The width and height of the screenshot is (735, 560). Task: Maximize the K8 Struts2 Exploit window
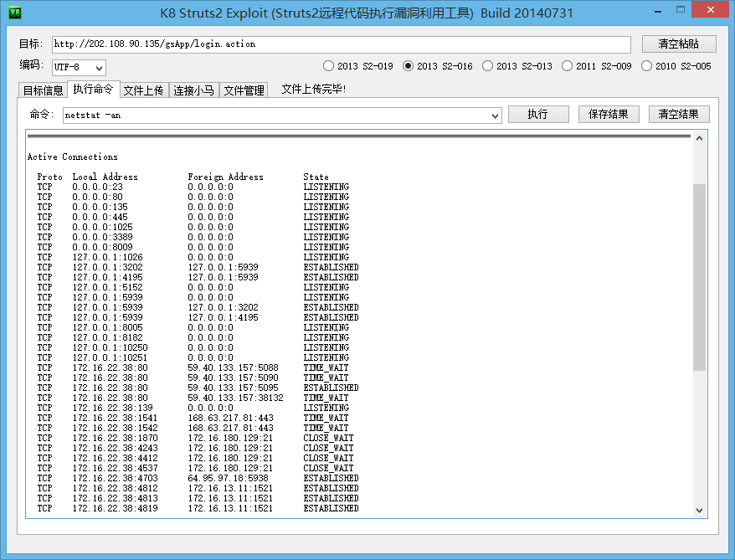pos(681,10)
